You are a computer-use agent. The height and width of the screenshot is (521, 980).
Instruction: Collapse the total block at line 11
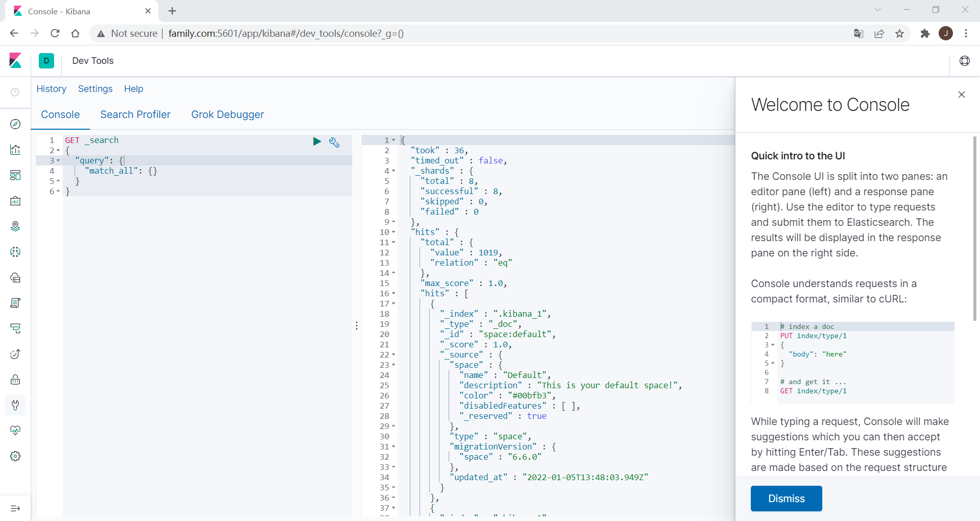[394, 243]
